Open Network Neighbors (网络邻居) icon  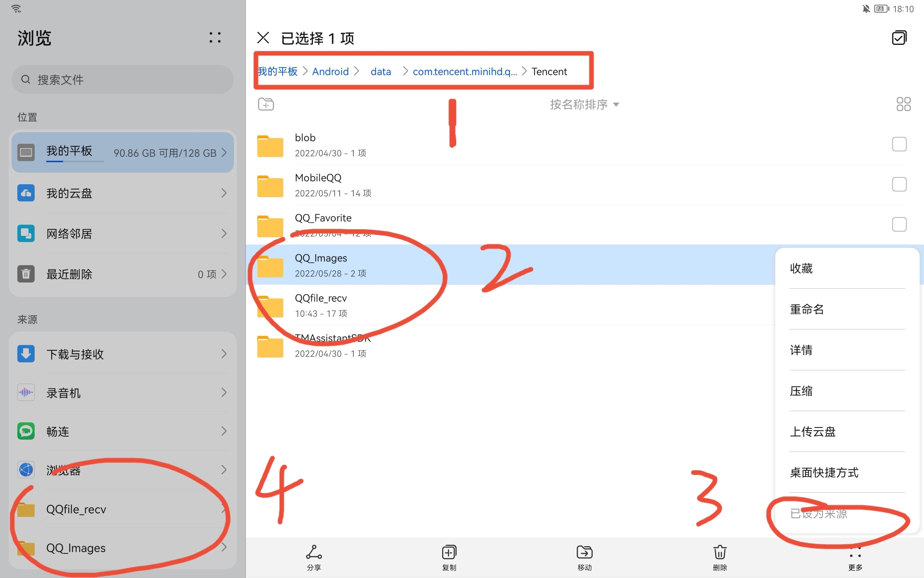26,233
